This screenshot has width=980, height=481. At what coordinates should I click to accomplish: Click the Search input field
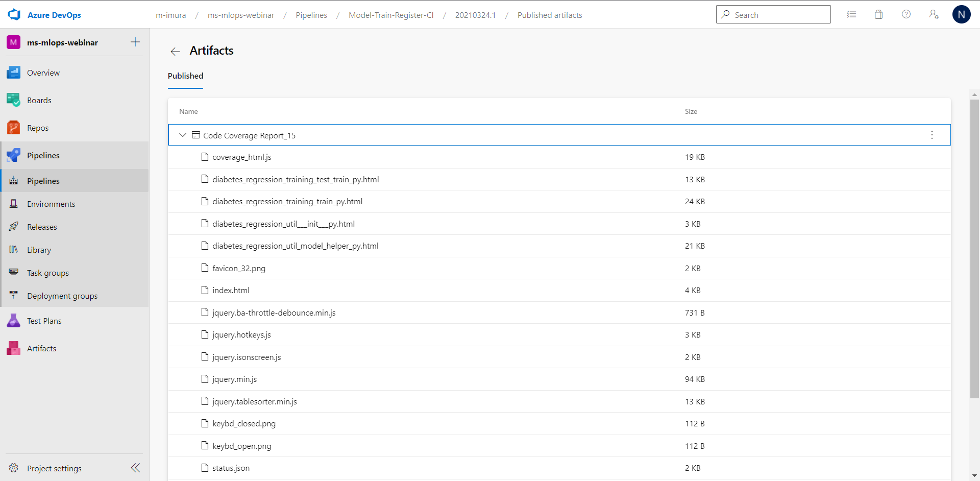click(x=773, y=14)
